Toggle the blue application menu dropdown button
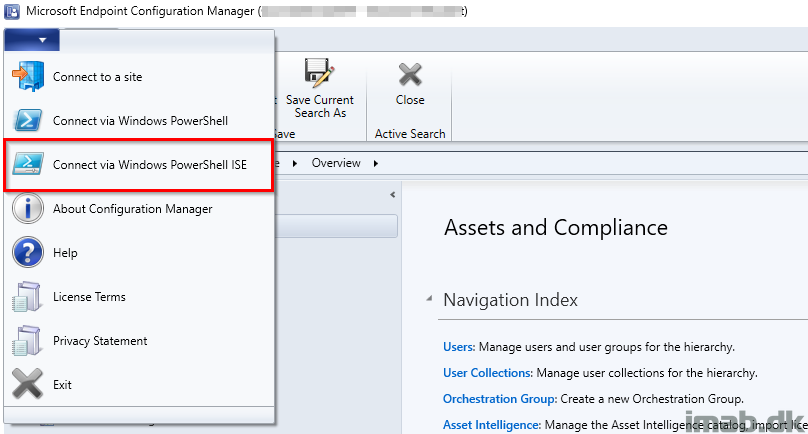This screenshot has height=434, width=808. (x=32, y=40)
